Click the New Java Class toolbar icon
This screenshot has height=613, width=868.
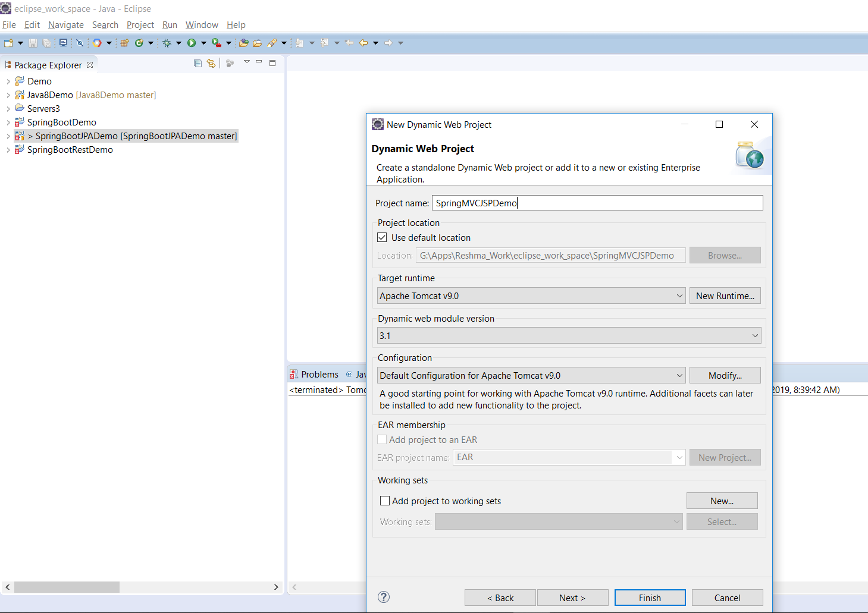pyautogui.click(x=139, y=43)
